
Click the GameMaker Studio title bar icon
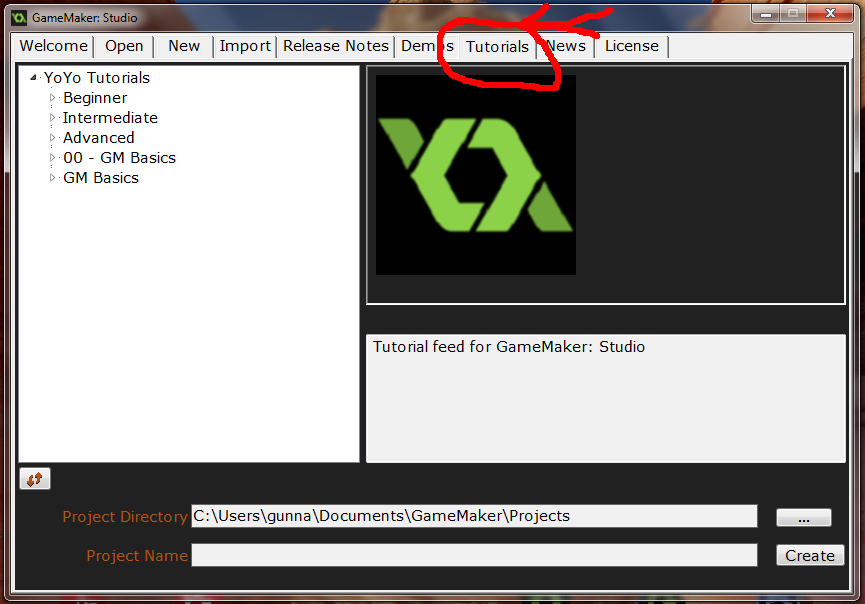point(19,17)
